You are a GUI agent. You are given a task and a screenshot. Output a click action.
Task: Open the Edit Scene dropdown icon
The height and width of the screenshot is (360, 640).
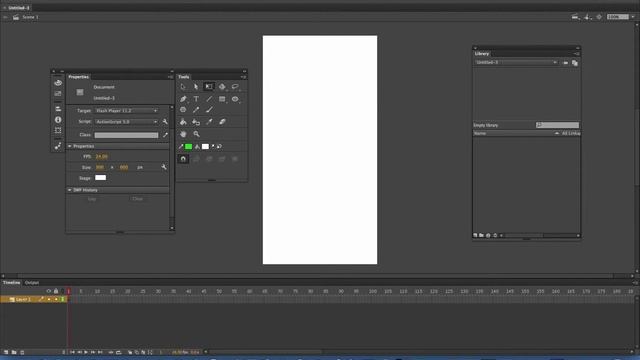point(576,17)
